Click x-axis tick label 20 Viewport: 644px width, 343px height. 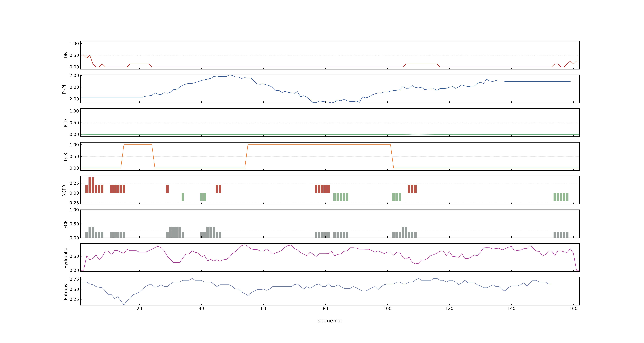click(139, 308)
